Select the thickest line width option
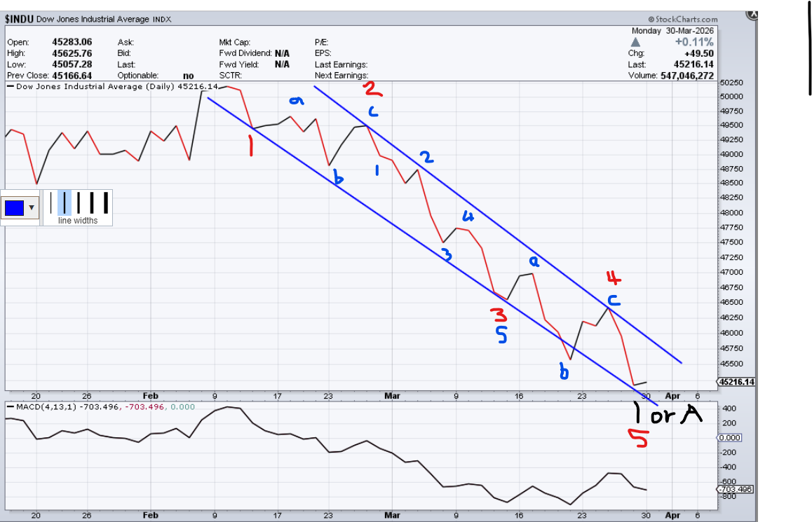The width and height of the screenshot is (812, 522). (x=106, y=202)
